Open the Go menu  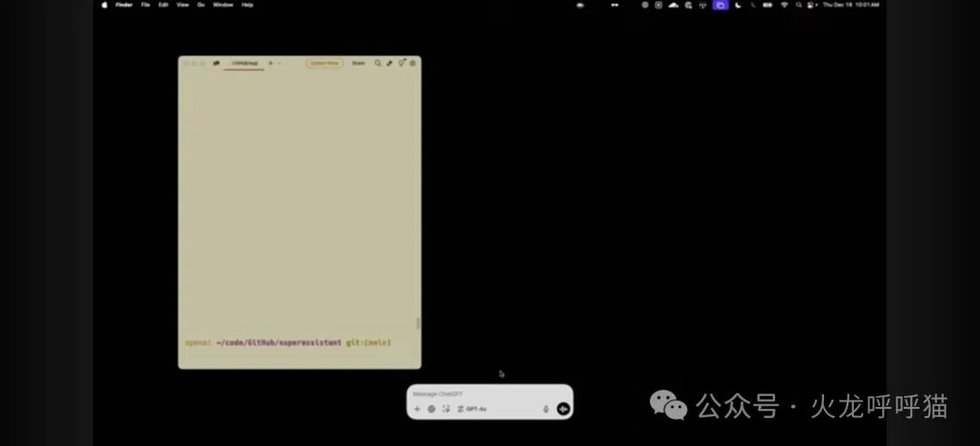(201, 5)
